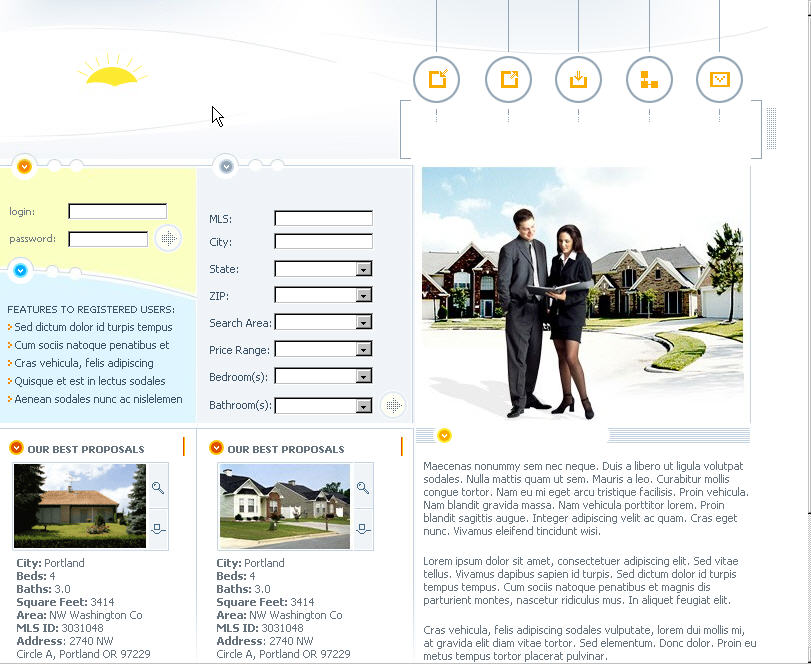Open the Bathroom(s) dropdown
Screen dimensions: 811x665
coord(323,405)
